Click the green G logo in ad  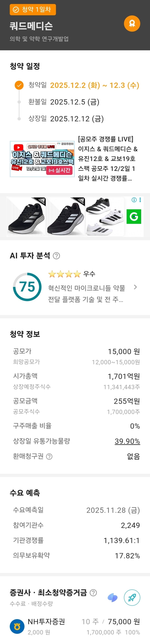point(134,216)
